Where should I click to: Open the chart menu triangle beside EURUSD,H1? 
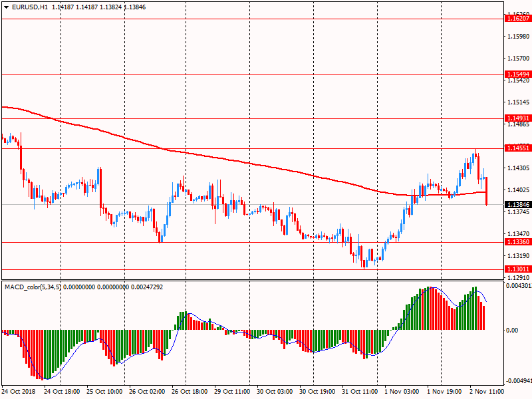[x=7, y=7]
